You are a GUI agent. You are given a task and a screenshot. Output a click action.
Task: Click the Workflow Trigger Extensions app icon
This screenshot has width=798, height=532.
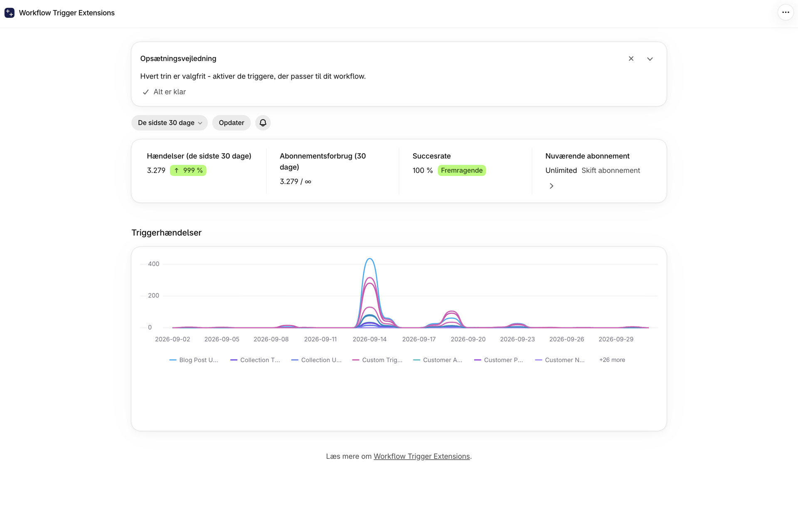click(10, 13)
